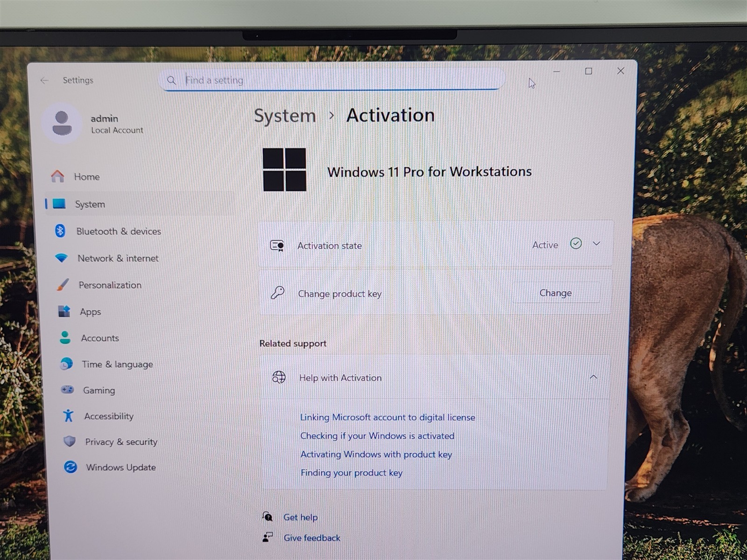Expand the Activation state chevron

(x=596, y=244)
